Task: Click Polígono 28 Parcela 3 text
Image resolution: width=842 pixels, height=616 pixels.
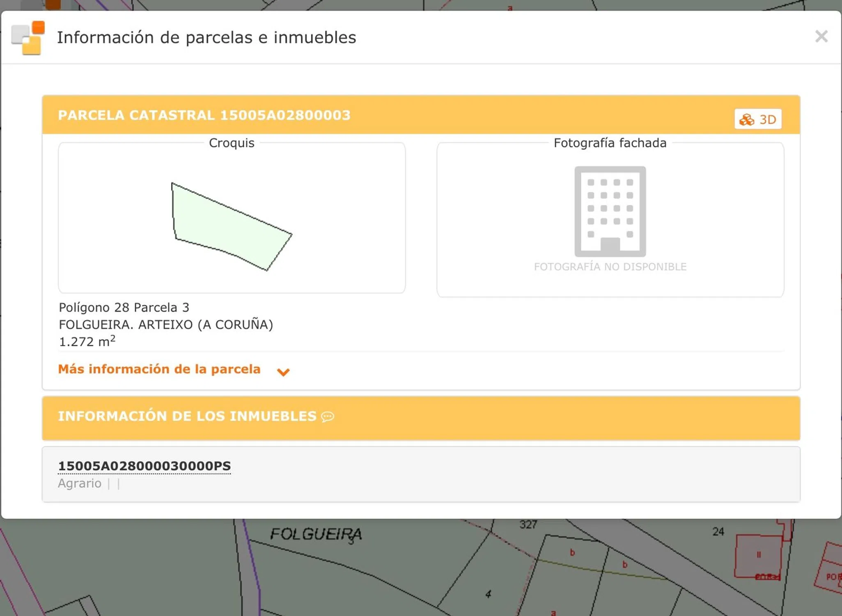Action: 124,308
